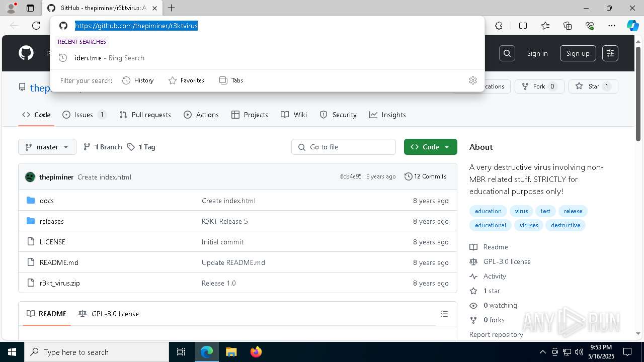Open the Actions tab

pos(201,115)
